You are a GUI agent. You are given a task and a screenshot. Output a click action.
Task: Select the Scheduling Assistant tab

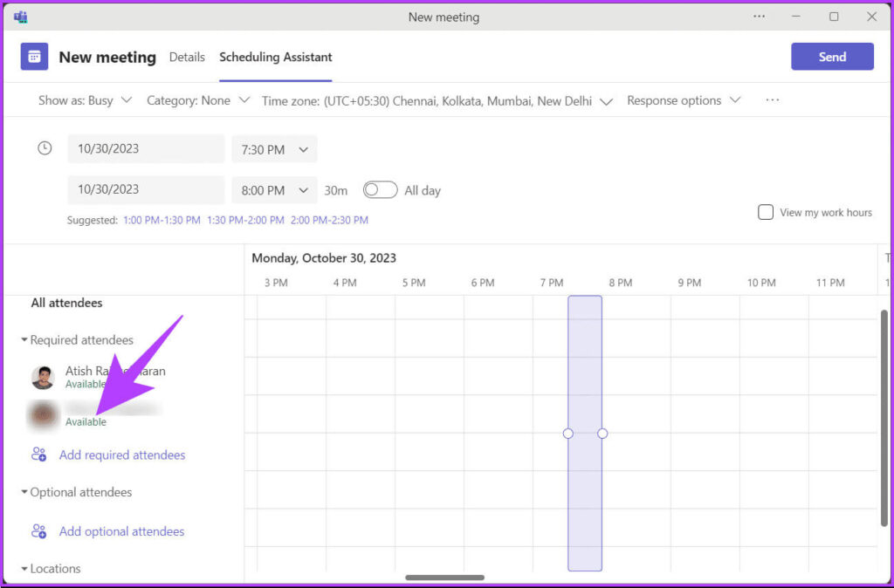(276, 57)
